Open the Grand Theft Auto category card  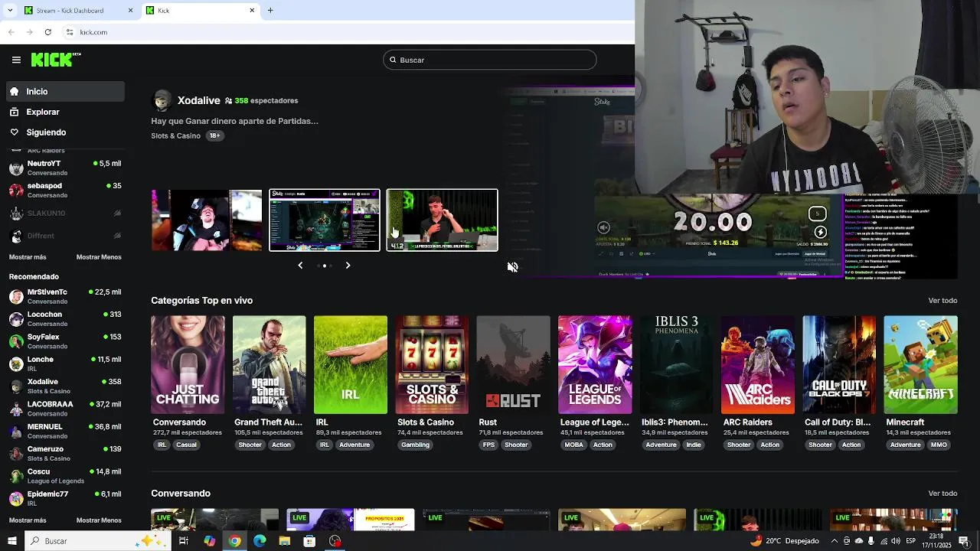tap(269, 365)
